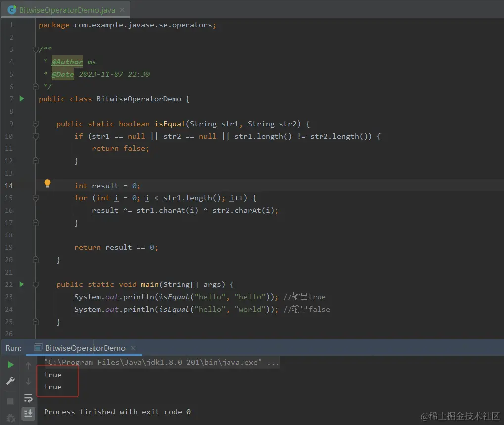Collapse the isEqual end fold at line 20

click(36, 259)
